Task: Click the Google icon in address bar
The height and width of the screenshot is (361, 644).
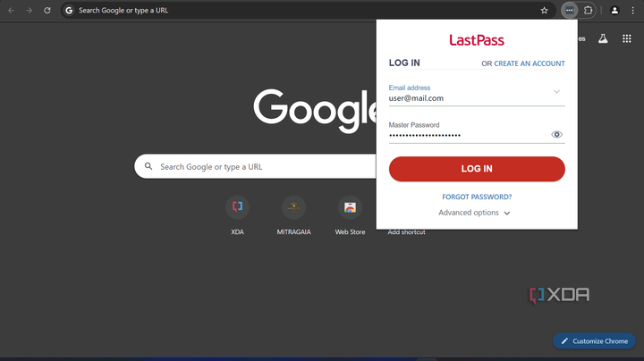Action: (69, 10)
